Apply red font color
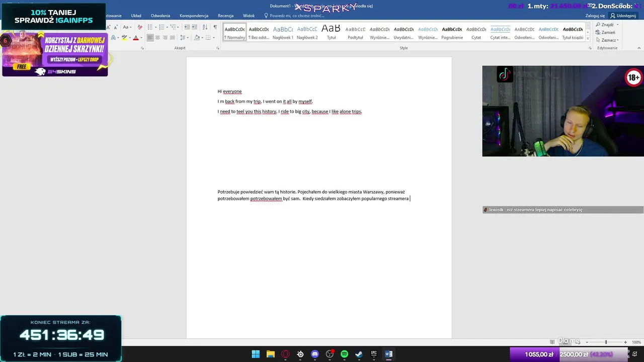 pos(136,38)
